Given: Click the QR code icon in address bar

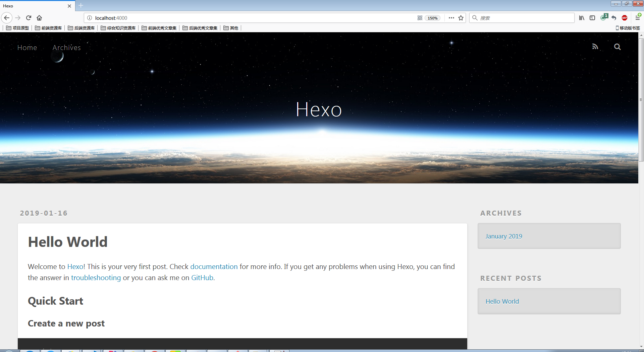Looking at the screenshot, I should [x=420, y=18].
